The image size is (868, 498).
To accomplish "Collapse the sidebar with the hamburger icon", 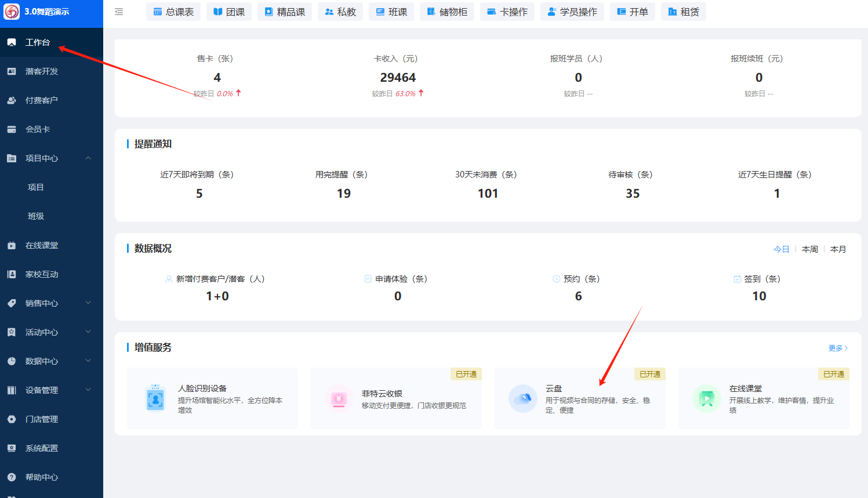I will point(119,12).
